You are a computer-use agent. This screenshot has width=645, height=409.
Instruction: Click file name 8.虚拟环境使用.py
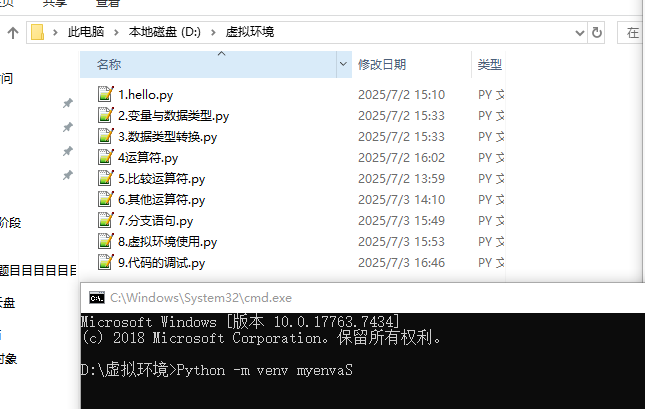167,242
